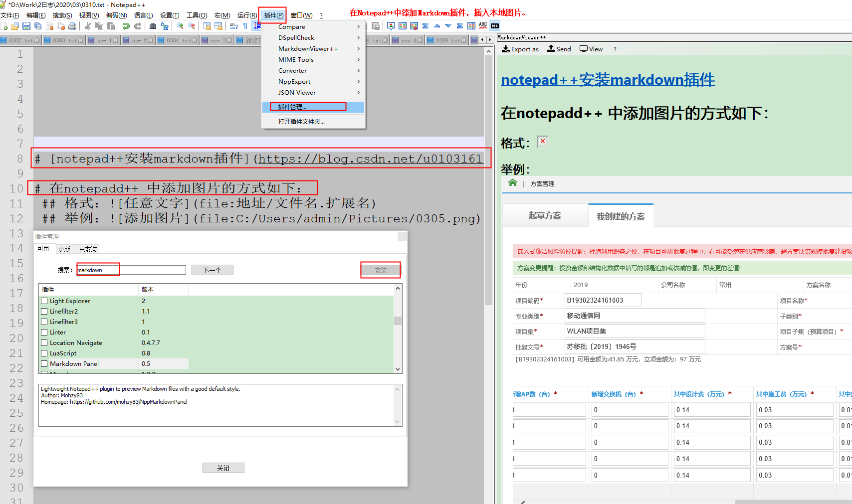Viewport: 852px width, 504px height.
Task: Click the ABC spell check toolbar icon
Action: [482, 25]
